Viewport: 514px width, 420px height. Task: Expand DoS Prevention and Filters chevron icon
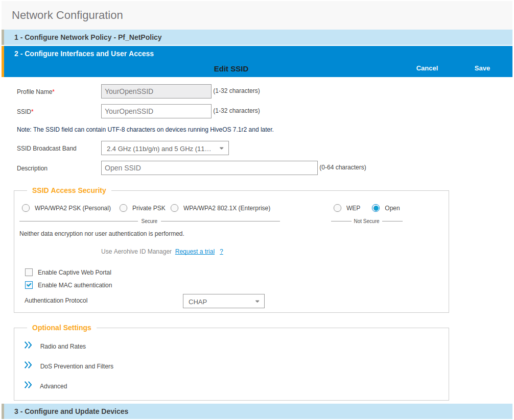point(28,365)
